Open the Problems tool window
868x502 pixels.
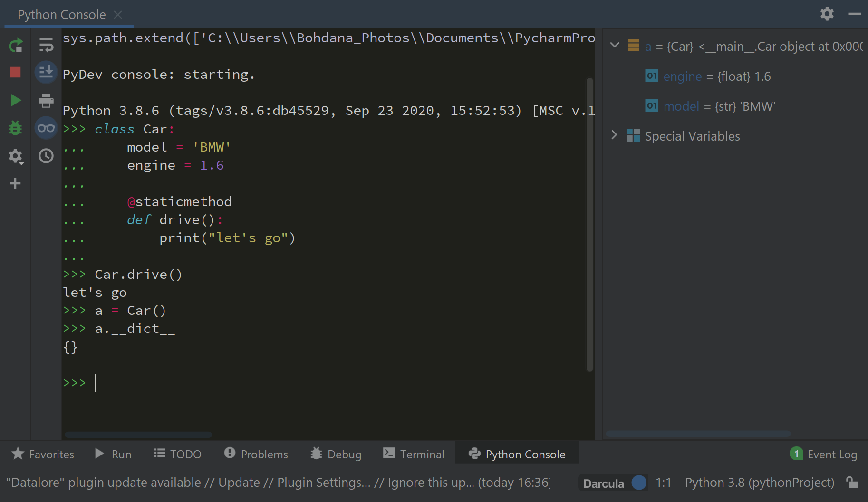pyautogui.click(x=256, y=454)
